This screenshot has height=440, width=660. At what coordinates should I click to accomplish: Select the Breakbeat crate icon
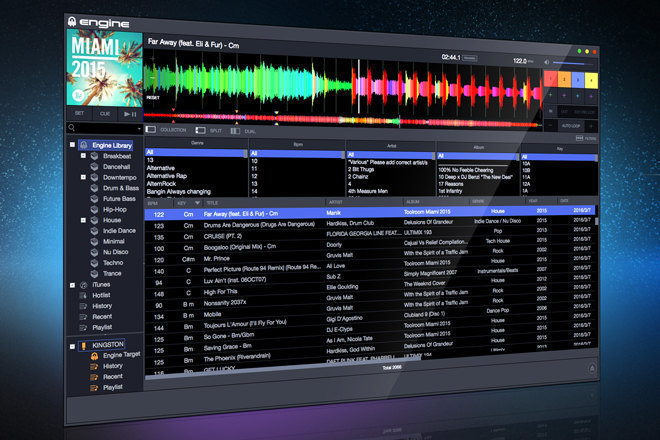(x=95, y=156)
